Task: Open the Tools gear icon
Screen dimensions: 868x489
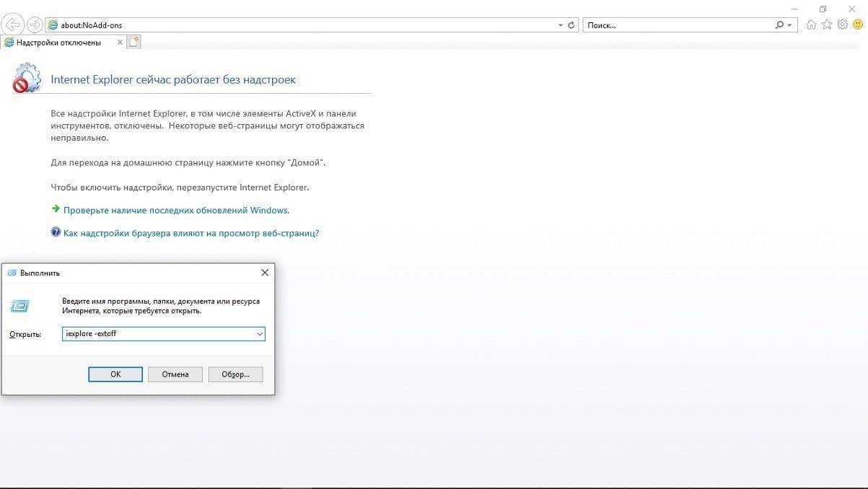Action: (x=842, y=25)
